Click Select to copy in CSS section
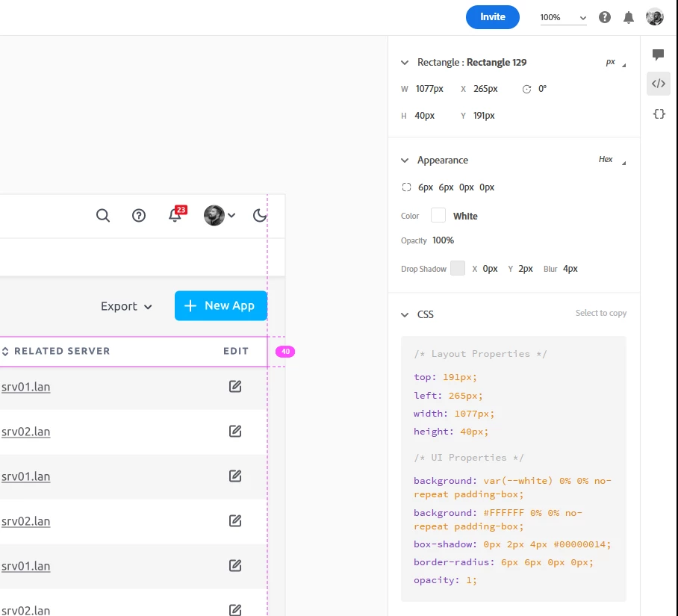This screenshot has width=678, height=616. 600,313
